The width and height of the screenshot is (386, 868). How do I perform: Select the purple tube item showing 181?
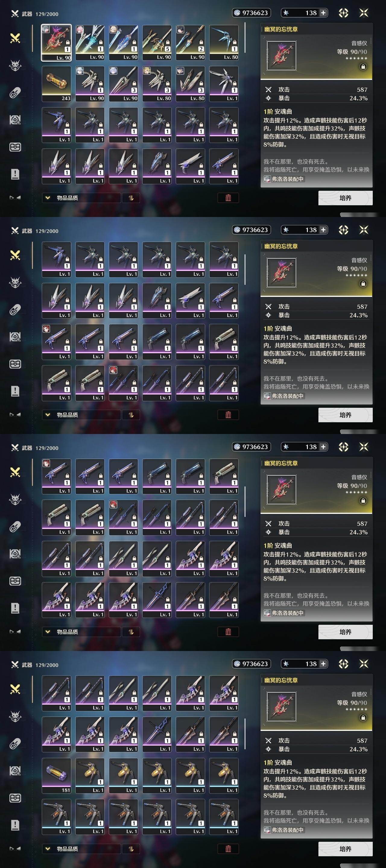click(56, 776)
